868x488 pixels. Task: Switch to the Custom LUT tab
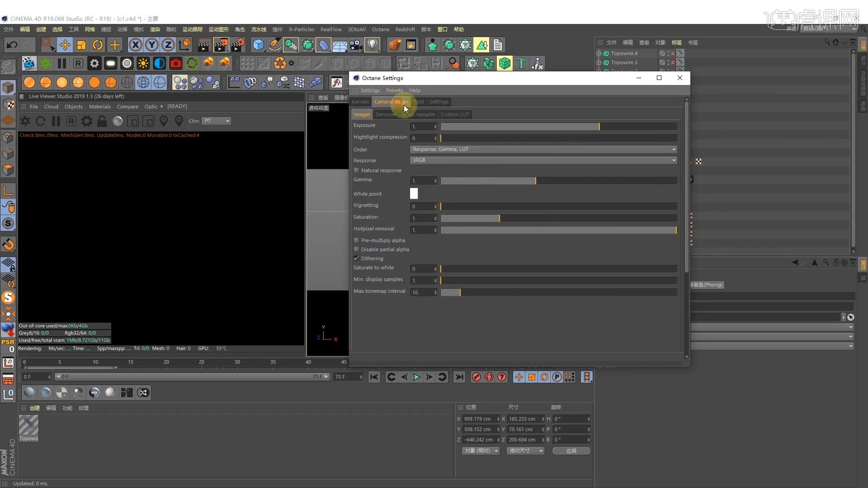[x=455, y=114]
